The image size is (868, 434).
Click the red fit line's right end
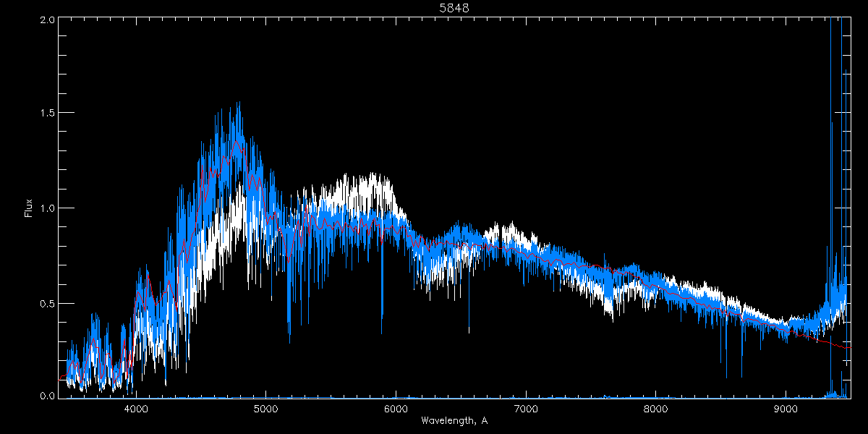point(848,348)
